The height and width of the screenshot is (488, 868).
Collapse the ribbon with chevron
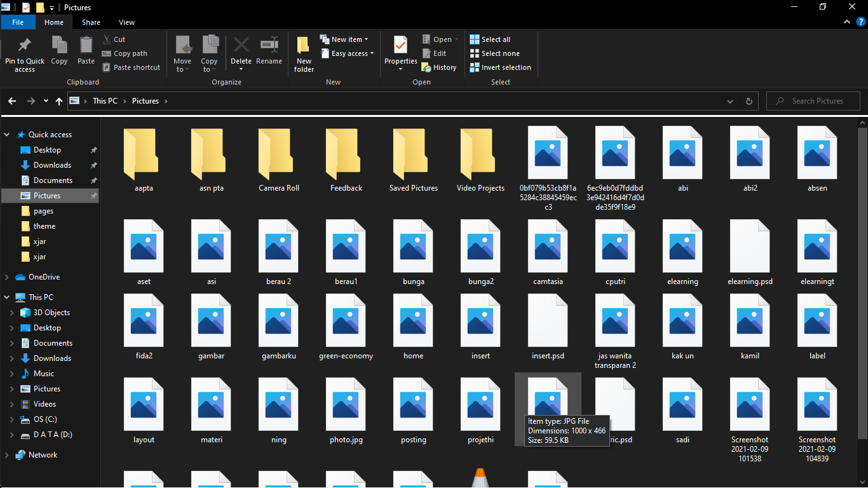pyautogui.click(x=846, y=22)
